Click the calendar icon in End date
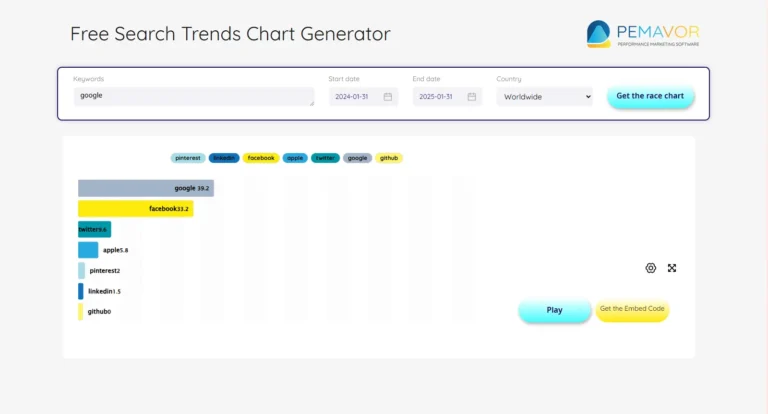The width and height of the screenshot is (768, 414). click(x=472, y=97)
